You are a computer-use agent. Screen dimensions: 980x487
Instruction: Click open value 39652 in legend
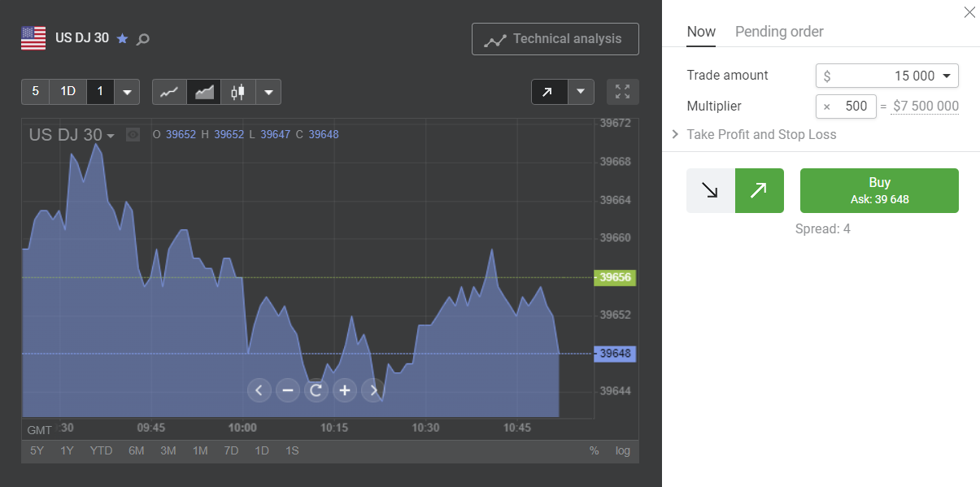tap(181, 135)
